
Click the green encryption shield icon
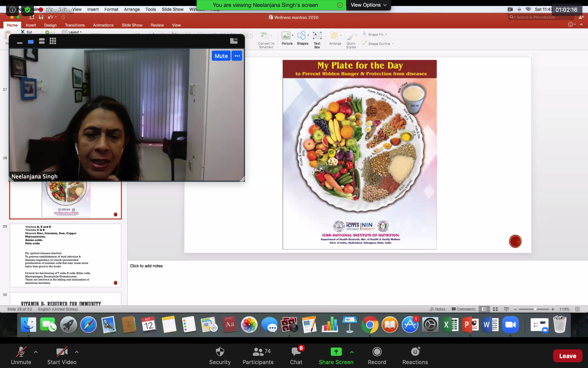28,10
